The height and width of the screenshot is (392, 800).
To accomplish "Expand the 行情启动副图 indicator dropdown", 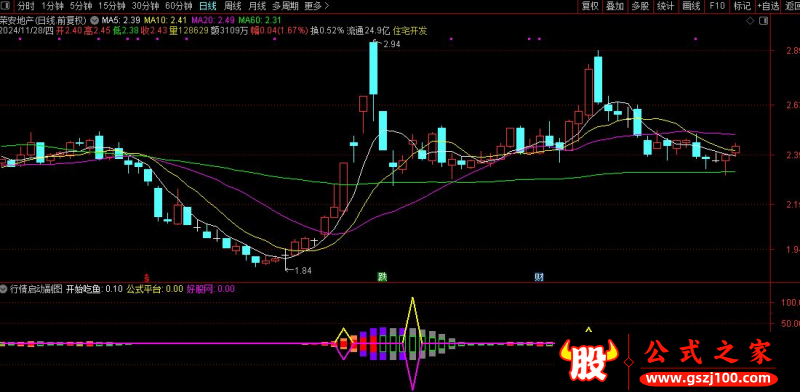I will [5, 289].
